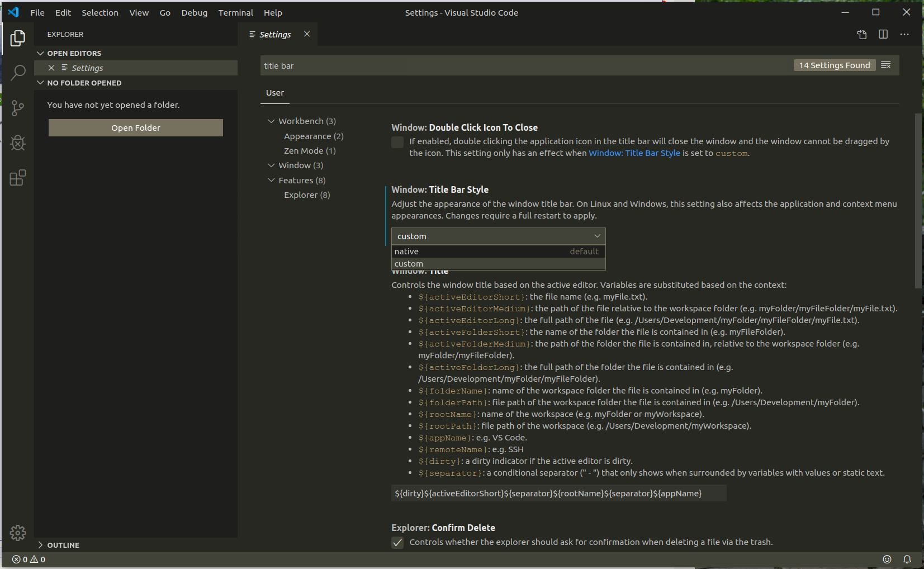Focus the settings search box
This screenshot has width=924, height=569.
pyautogui.click(x=525, y=65)
